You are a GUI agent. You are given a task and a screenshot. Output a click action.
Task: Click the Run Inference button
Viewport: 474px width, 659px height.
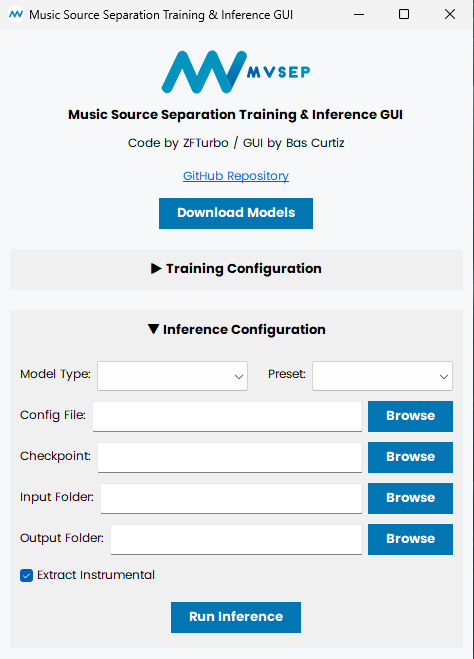pos(236,617)
